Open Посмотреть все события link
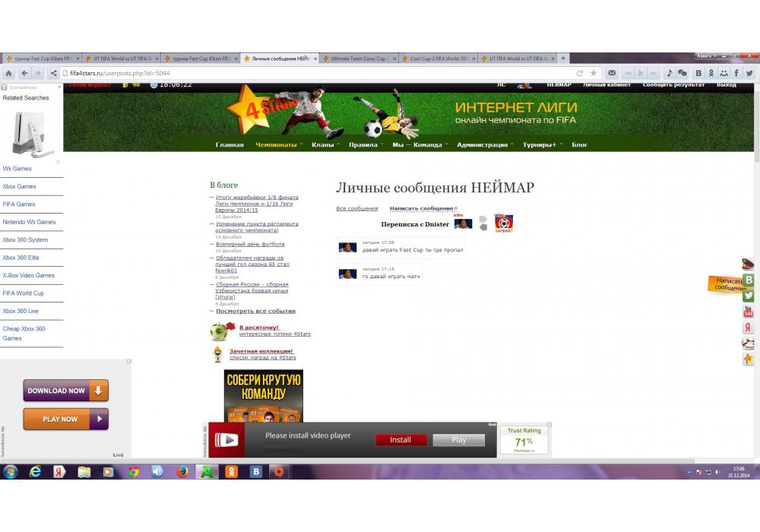Image resolution: width=760 pixels, height=532 pixels. coord(255,311)
